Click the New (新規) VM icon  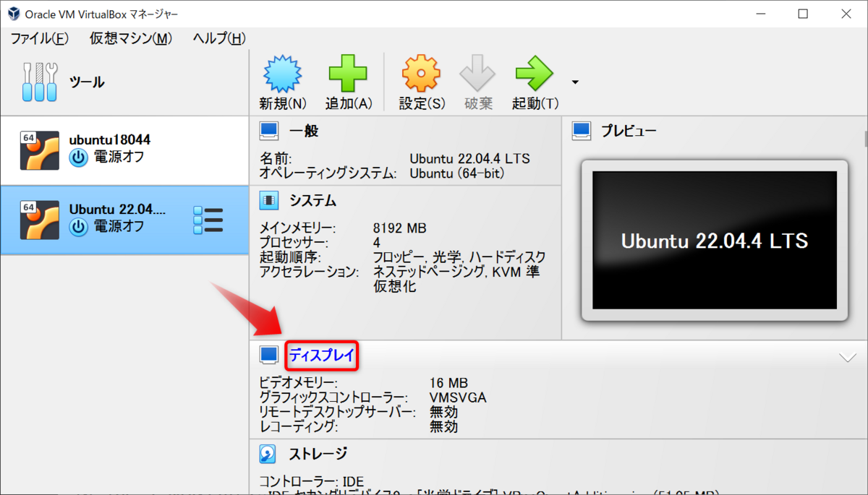click(283, 74)
